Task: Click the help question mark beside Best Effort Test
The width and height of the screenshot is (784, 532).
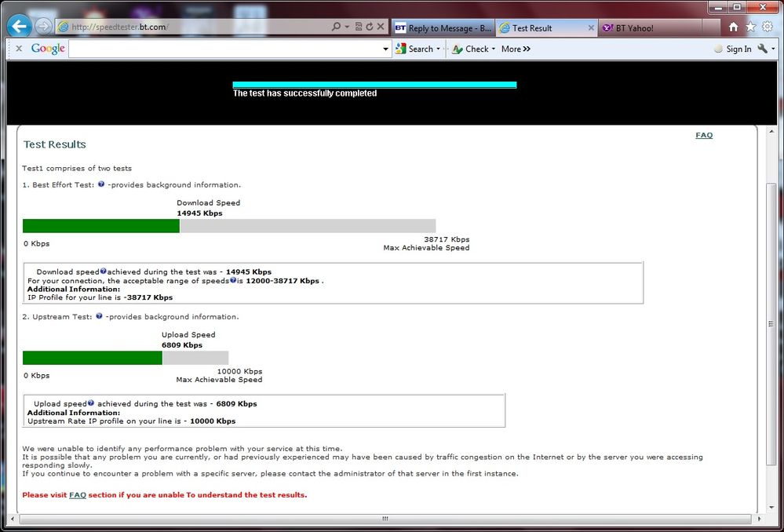Action: point(100,184)
